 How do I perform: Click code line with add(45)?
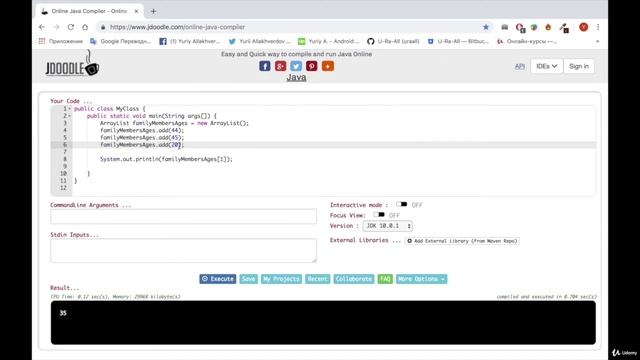[x=142, y=138]
